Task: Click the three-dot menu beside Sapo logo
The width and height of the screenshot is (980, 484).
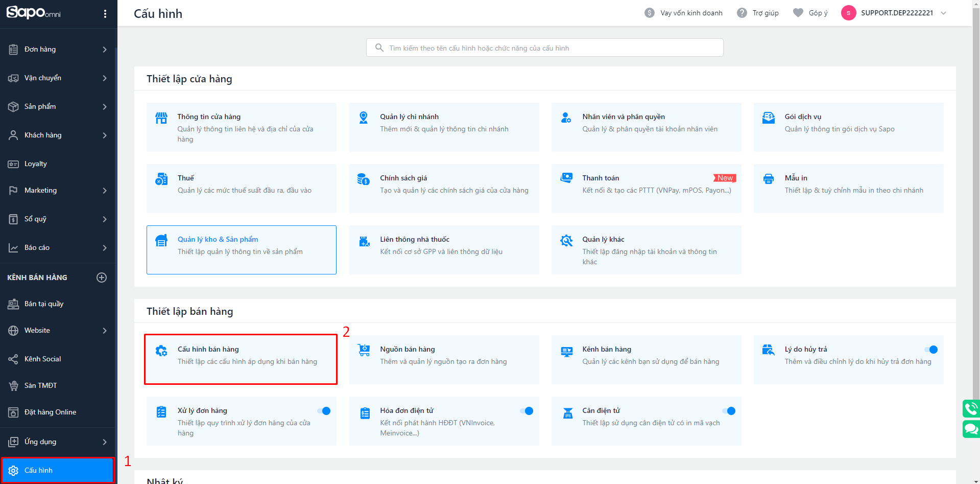Action: 105,14
